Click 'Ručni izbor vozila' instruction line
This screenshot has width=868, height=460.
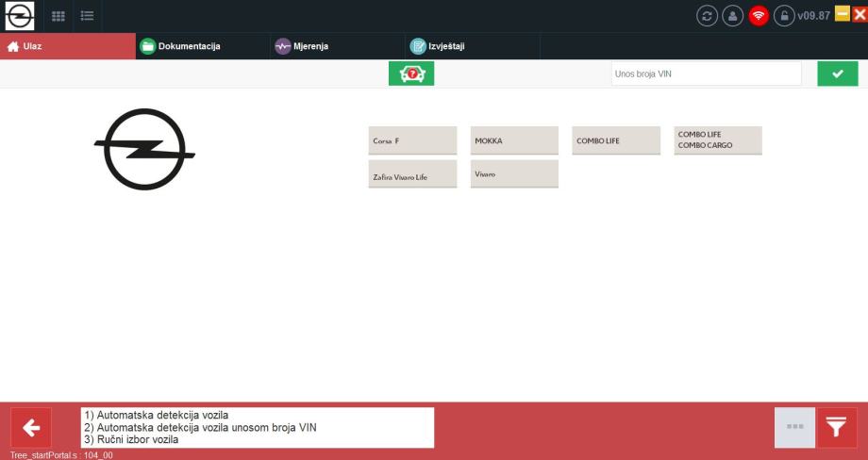pyautogui.click(x=131, y=440)
